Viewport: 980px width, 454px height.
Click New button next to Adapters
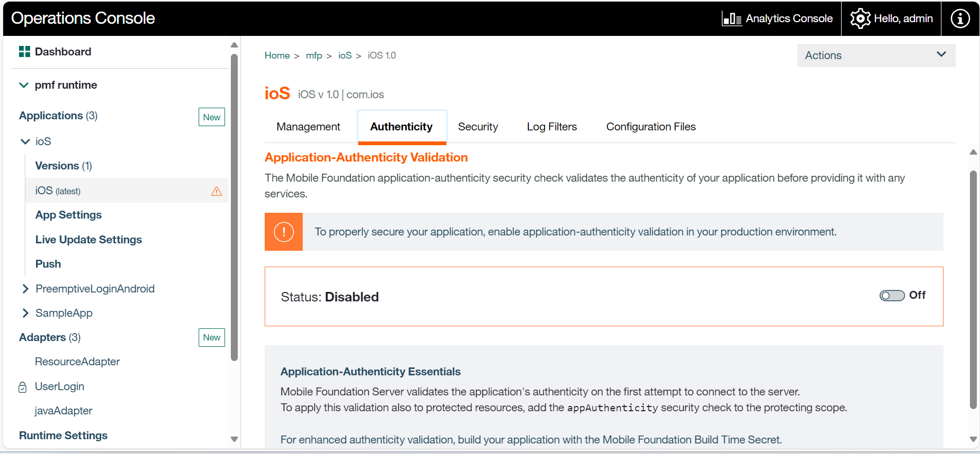coord(211,337)
